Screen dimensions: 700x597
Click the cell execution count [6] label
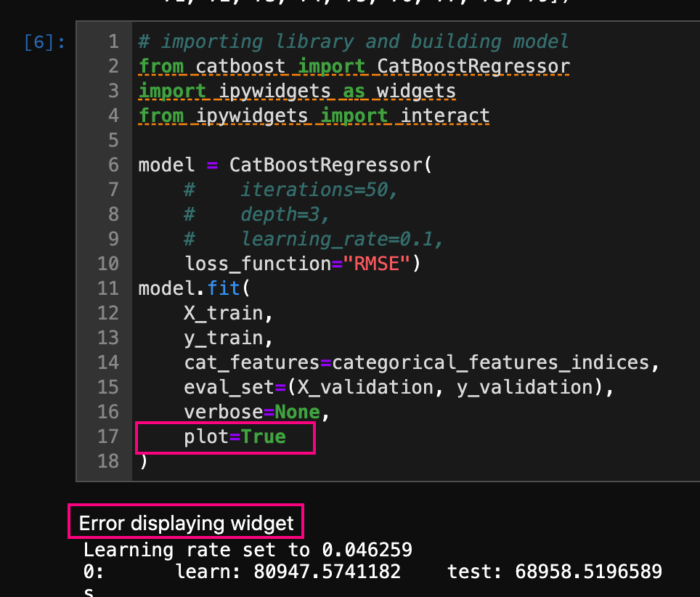[41, 41]
